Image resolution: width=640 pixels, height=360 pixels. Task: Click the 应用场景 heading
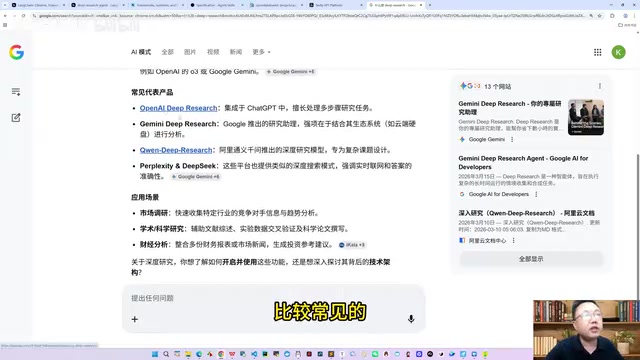pyautogui.click(x=145, y=198)
